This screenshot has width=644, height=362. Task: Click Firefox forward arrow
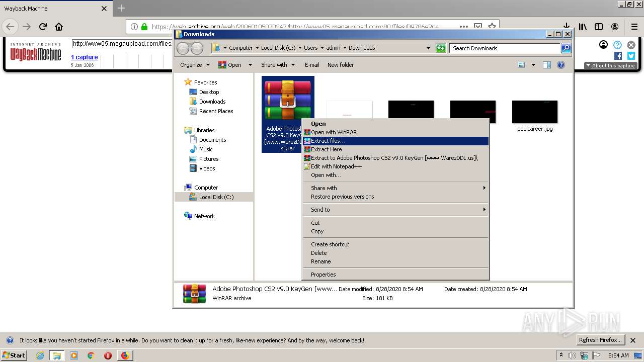click(27, 27)
